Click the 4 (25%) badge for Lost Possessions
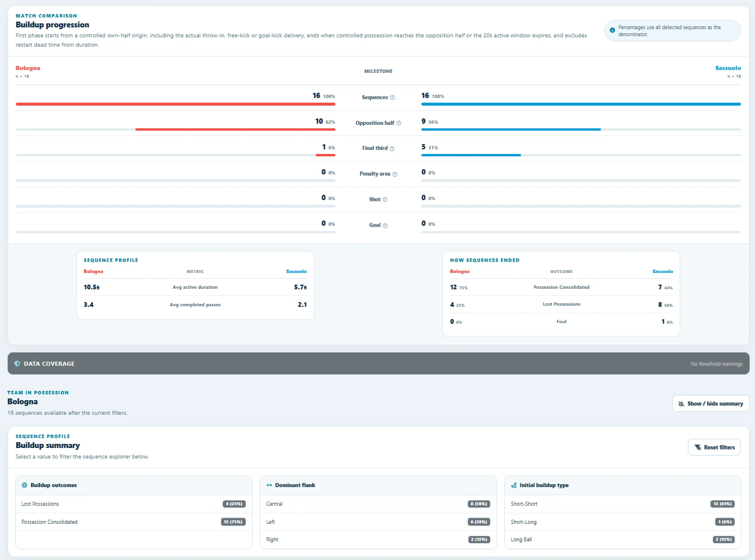 pyautogui.click(x=234, y=504)
